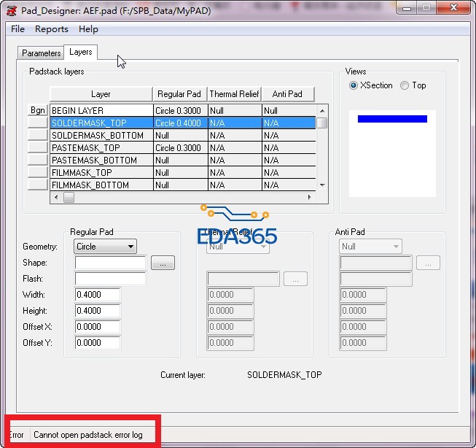Click Circle 0.3000 cell in PASTEMASK_TOP row

pos(180,148)
